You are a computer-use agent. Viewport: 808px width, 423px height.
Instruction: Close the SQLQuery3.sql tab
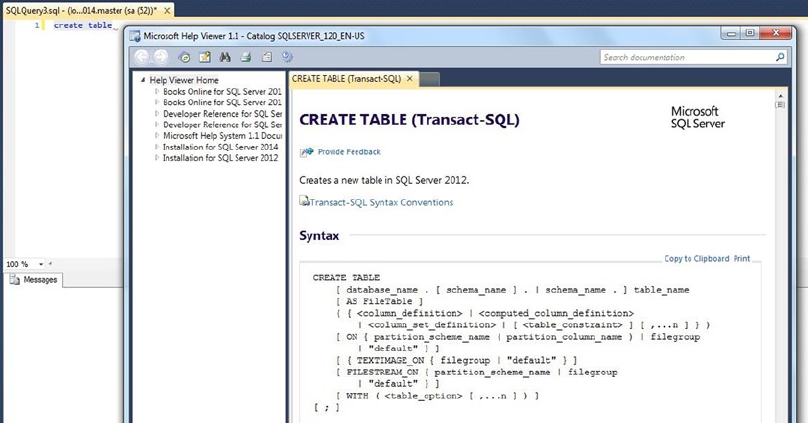pos(167,10)
